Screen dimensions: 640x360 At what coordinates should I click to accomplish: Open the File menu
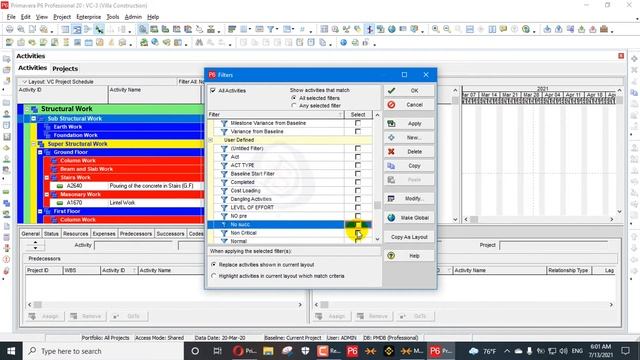click(11, 17)
